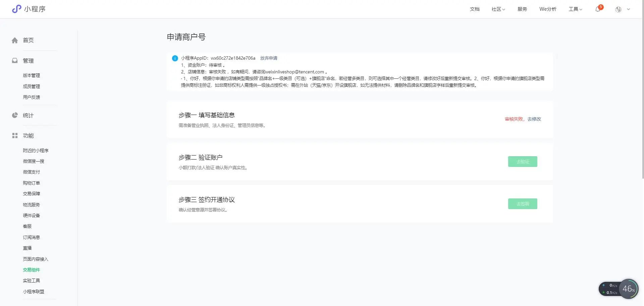The height and width of the screenshot is (306, 644).
Task: Open 版本管理 in sidebar
Action: pos(31,75)
